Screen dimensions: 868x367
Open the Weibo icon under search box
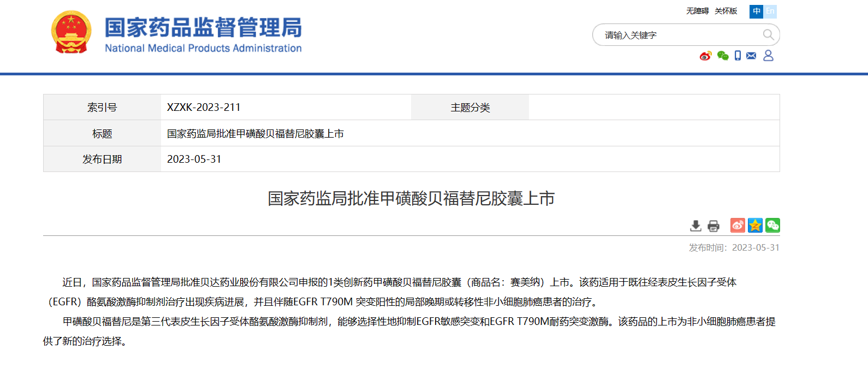click(x=705, y=56)
